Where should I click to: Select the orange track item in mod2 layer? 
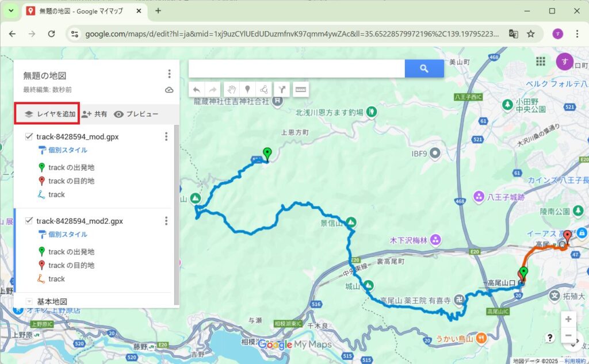pyautogui.click(x=56, y=279)
